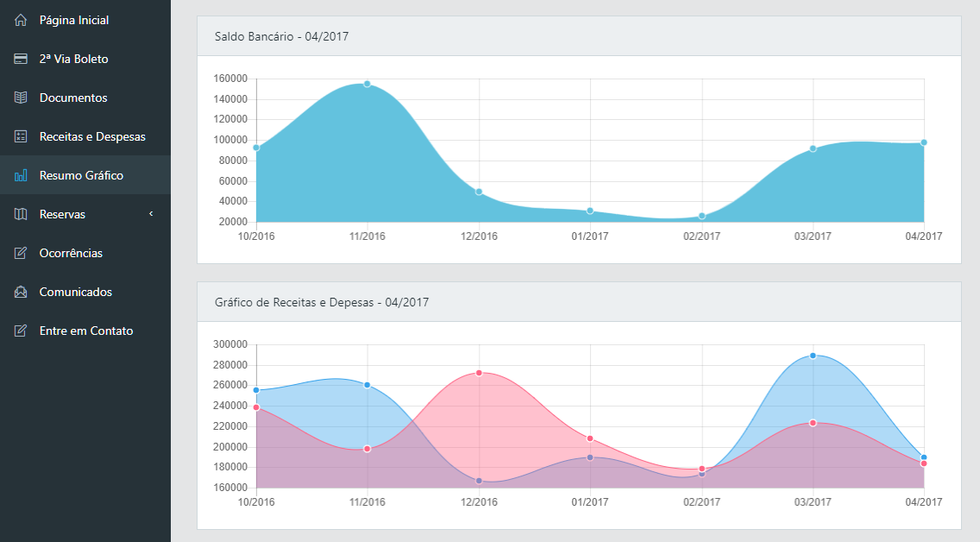Click the pencil icon beside Entre em Contato
Viewport: 980px width, 542px height.
coord(21,331)
